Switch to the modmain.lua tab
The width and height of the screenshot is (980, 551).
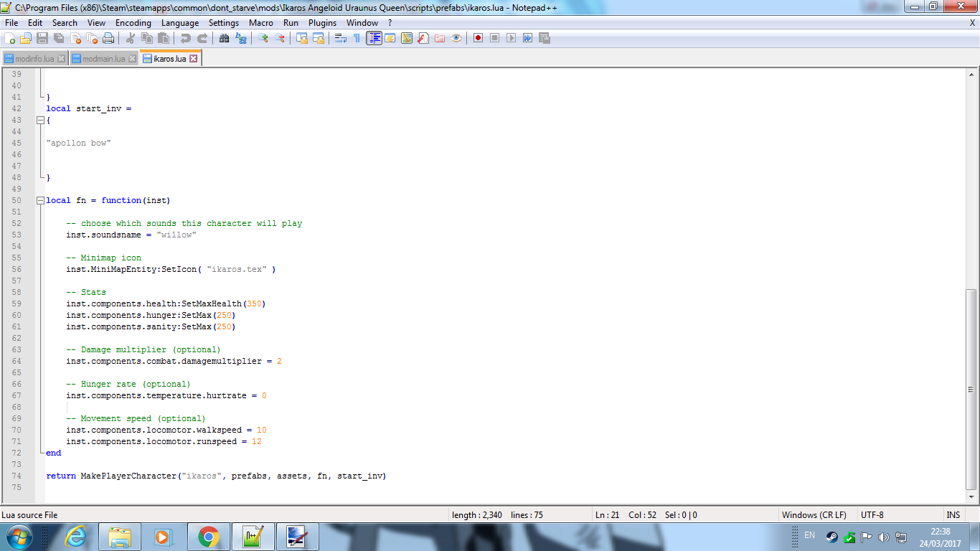pos(103,59)
